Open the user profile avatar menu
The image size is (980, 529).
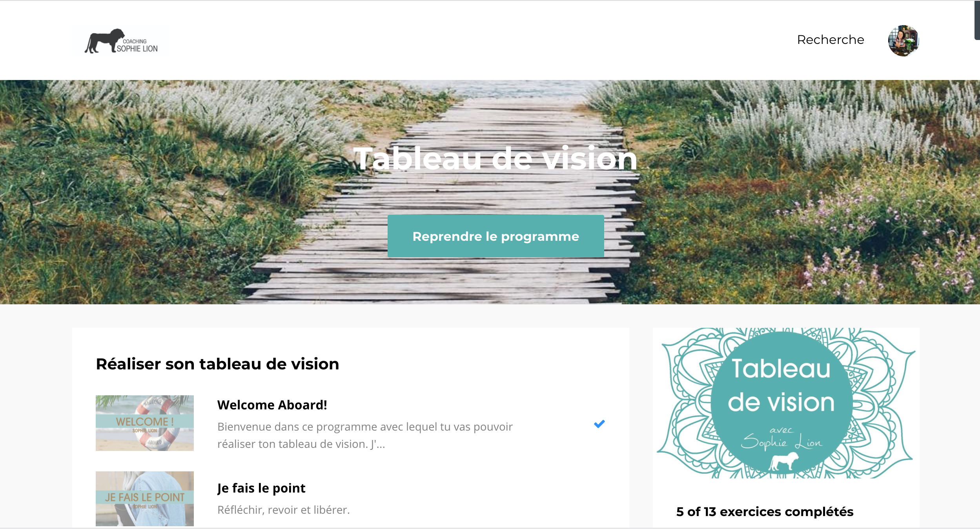pyautogui.click(x=903, y=41)
